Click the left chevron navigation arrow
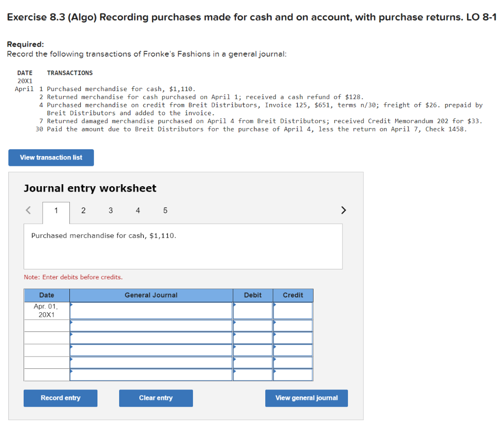This screenshot has height=427, width=504. [28, 210]
